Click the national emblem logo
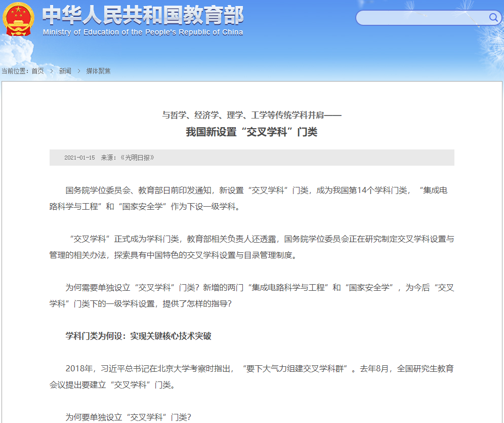The height and width of the screenshot is (423, 504). (19, 19)
